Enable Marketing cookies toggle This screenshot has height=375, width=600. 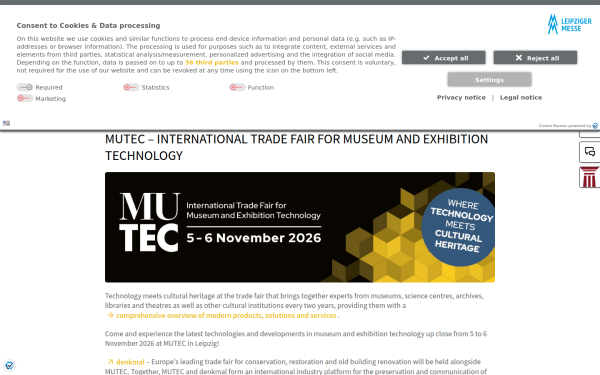pos(25,98)
